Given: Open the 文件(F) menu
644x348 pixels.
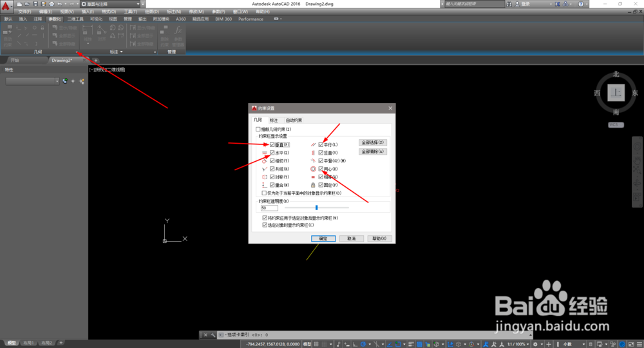Looking at the screenshot, I should point(24,12).
